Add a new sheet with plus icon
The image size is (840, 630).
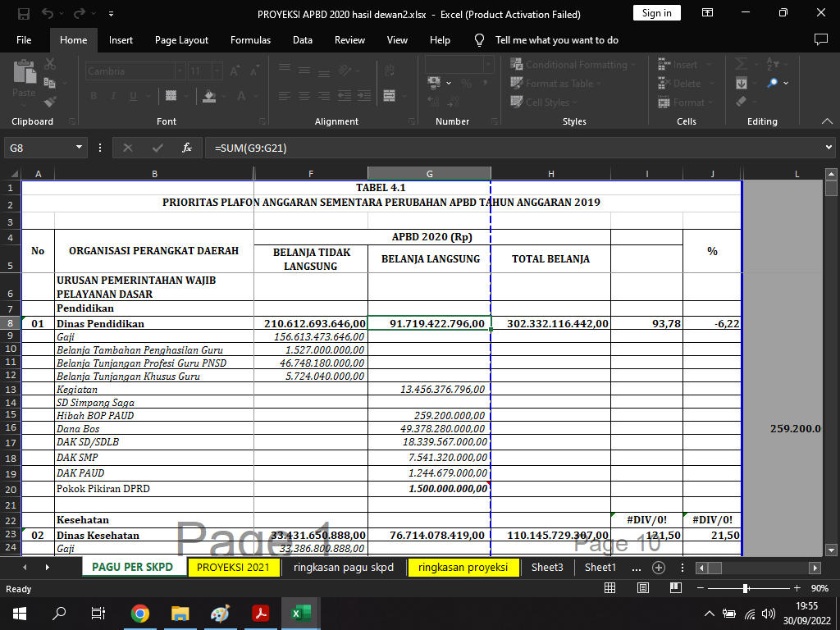(658, 568)
